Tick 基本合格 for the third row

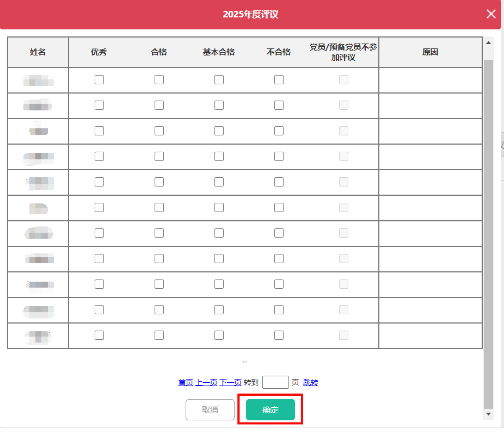pos(219,131)
